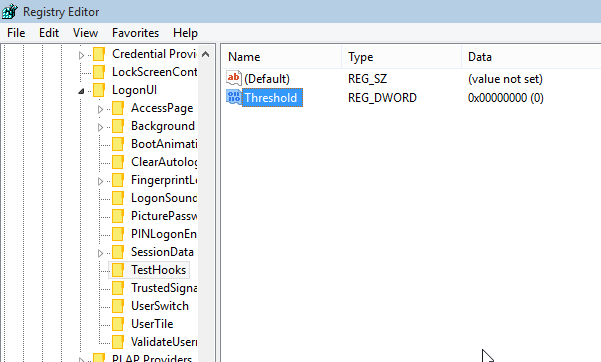Select the (Default) value name

click(x=267, y=79)
